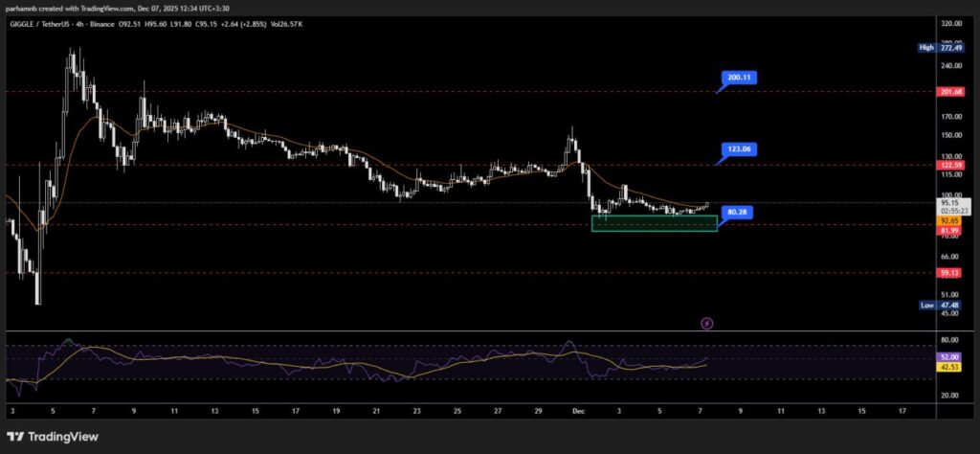Click the current price 95.15 label

951,202
